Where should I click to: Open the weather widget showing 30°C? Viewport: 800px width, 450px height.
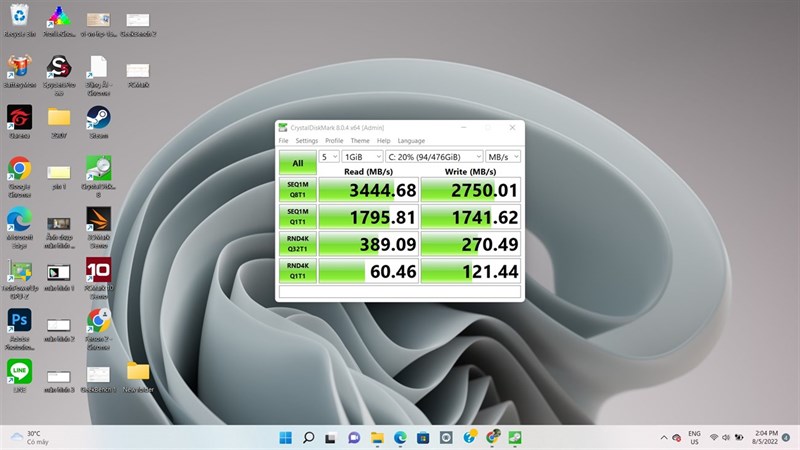click(31, 437)
